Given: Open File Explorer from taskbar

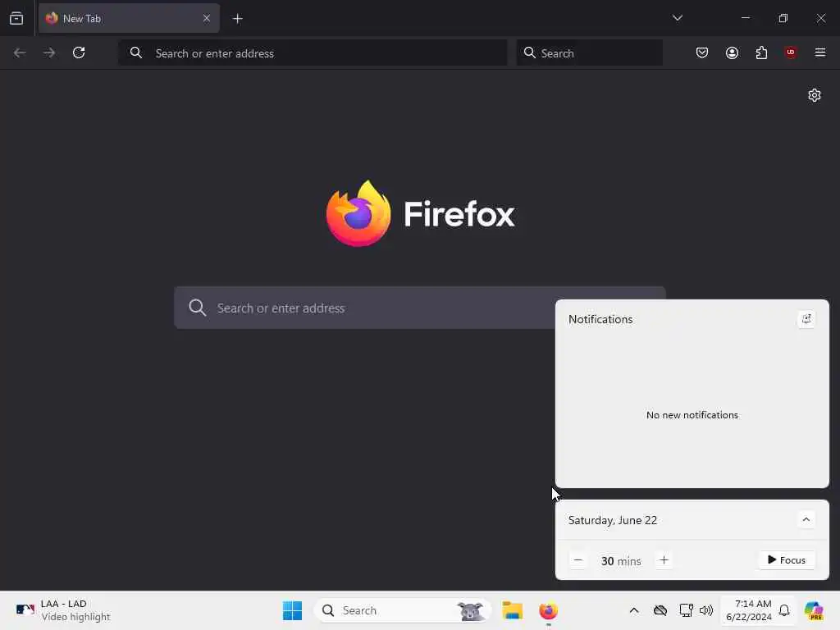Looking at the screenshot, I should click(x=512, y=610).
